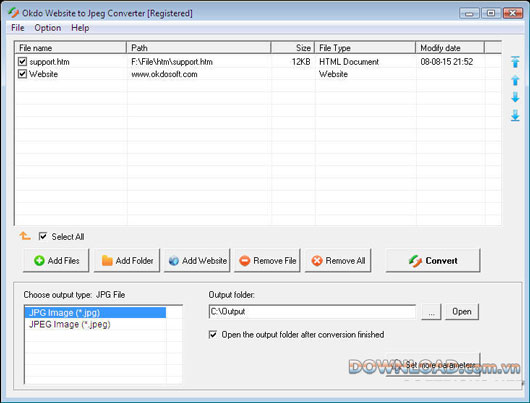Maximize the converter window
This screenshot has height=403, width=530.
pyautogui.click(x=491, y=13)
